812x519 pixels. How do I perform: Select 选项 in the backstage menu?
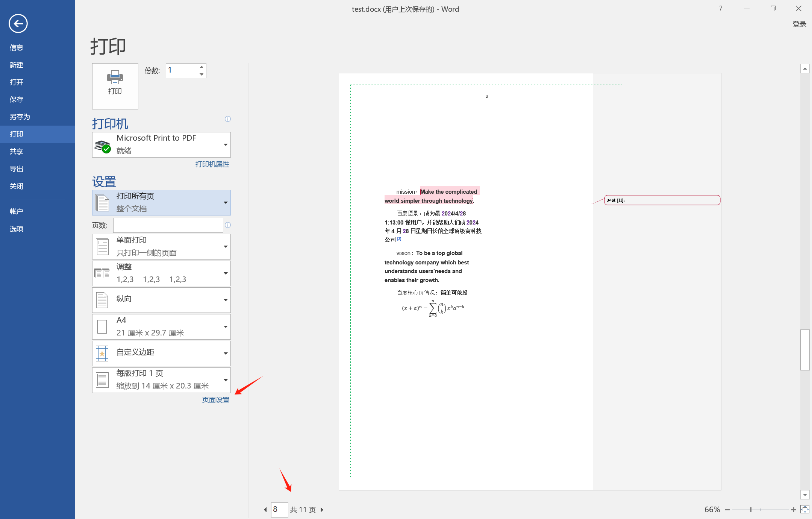pos(38,229)
